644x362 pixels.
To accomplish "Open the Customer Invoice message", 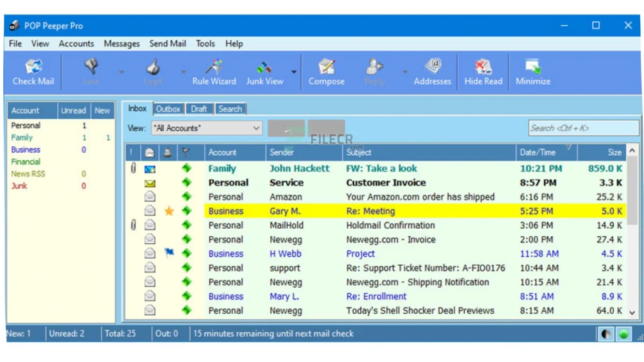I will tap(386, 183).
